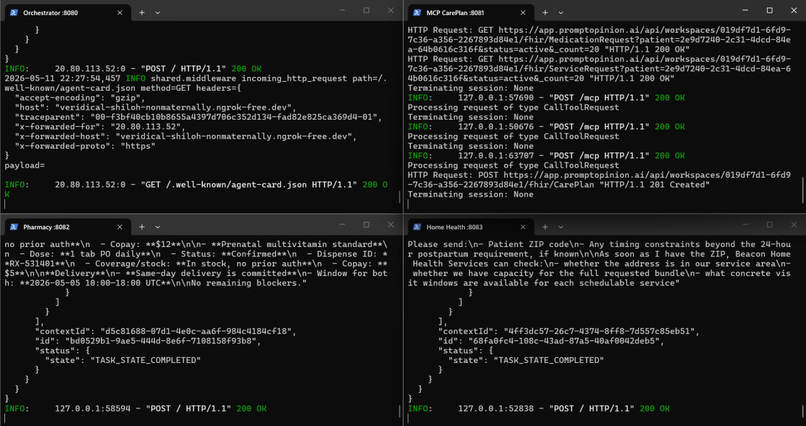Click the "x-forwarded-for" header line
This screenshot has height=426, width=806.
point(100,126)
